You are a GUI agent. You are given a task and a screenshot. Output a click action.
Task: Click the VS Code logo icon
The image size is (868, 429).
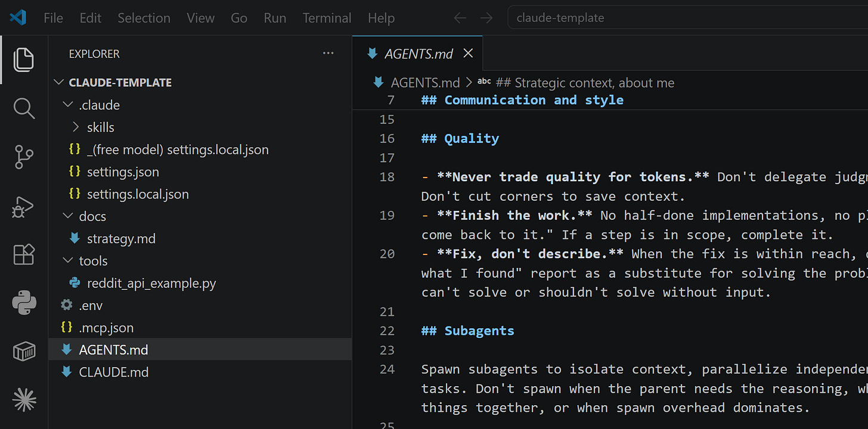(x=18, y=17)
